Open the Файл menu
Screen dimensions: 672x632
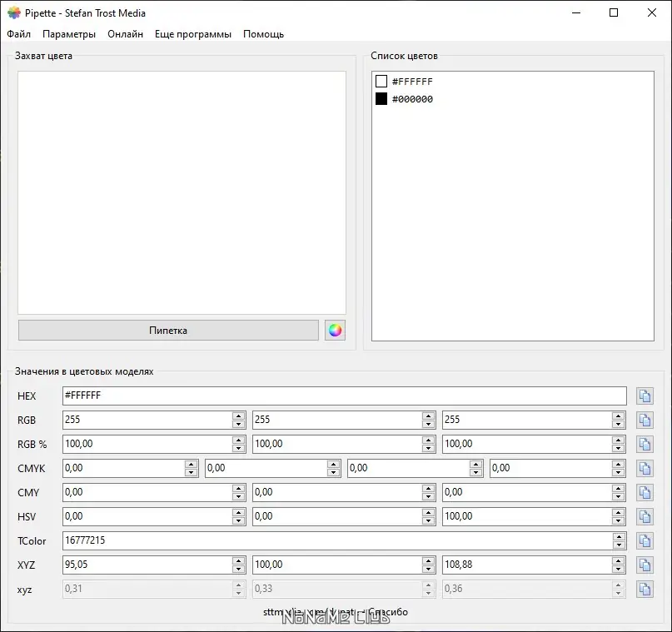[x=19, y=34]
